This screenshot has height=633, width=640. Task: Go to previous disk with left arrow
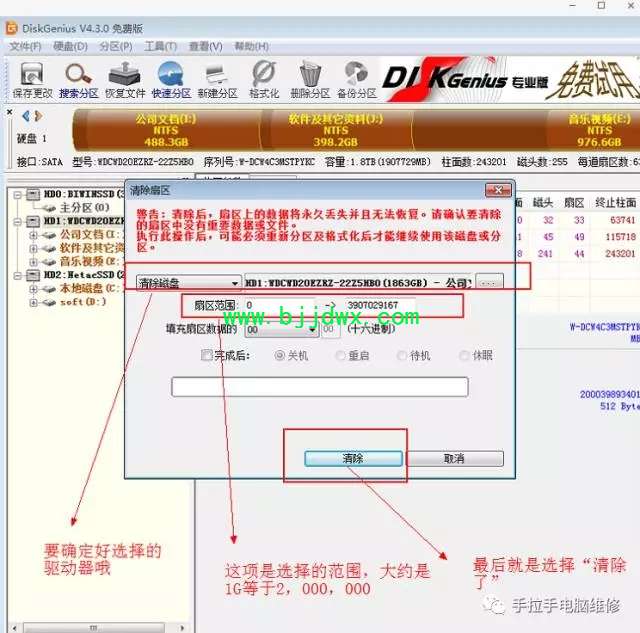pos(26,116)
